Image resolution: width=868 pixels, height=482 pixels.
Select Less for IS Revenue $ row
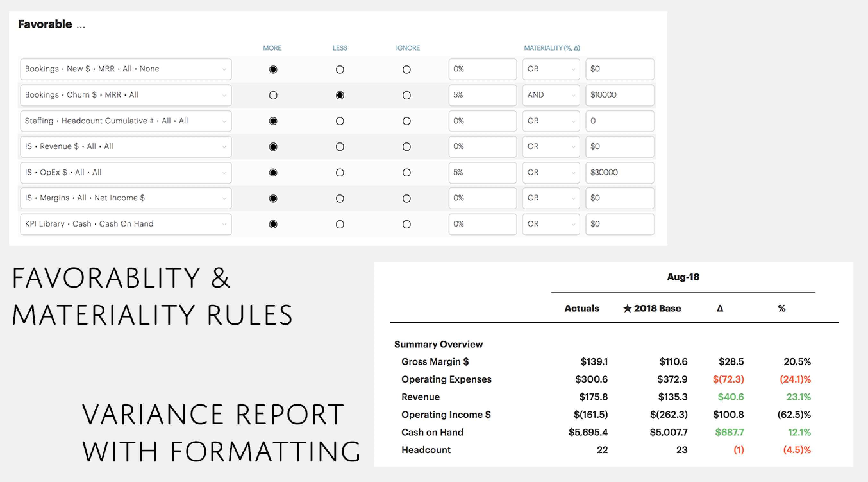click(x=340, y=147)
